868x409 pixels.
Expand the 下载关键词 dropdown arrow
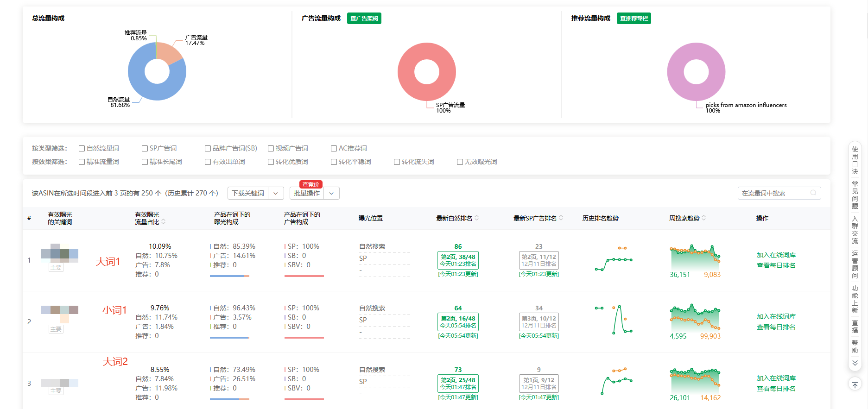(276, 194)
